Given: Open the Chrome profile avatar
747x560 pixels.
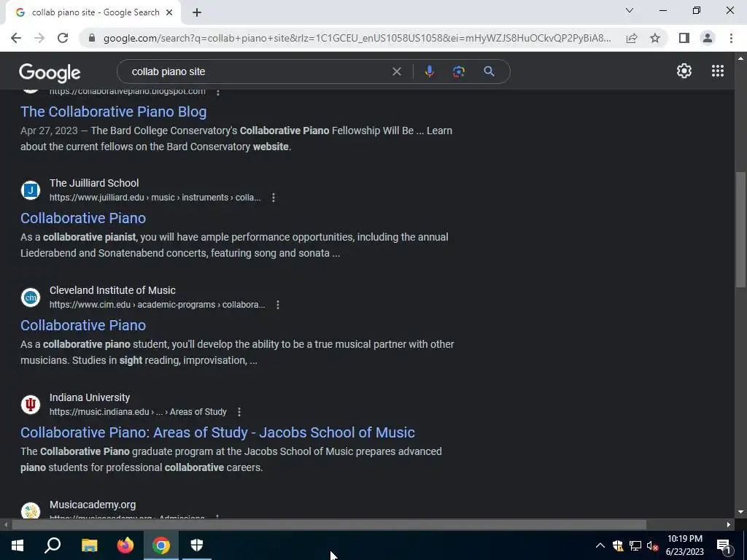Looking at the screenshot, I should [x=708, y=38].
